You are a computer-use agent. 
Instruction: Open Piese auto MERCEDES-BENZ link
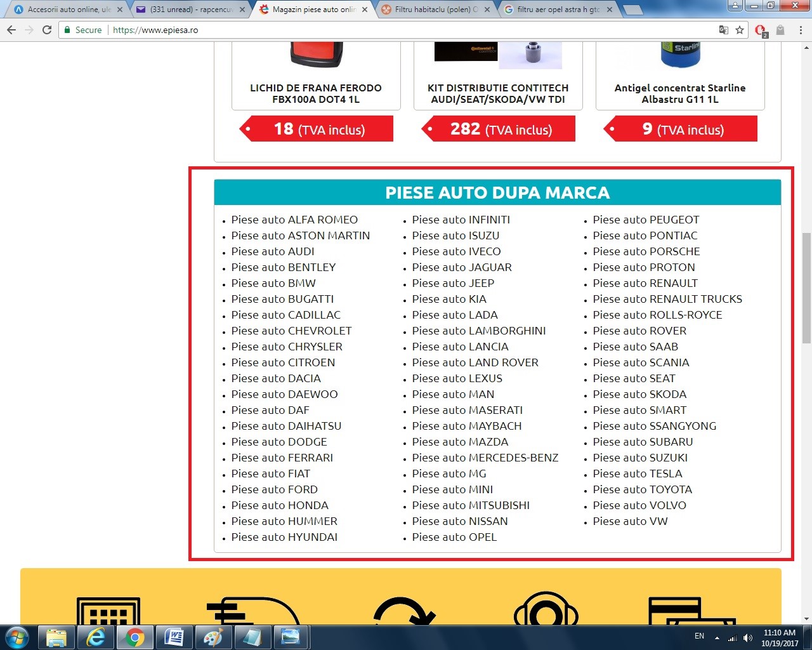(485, 458)
